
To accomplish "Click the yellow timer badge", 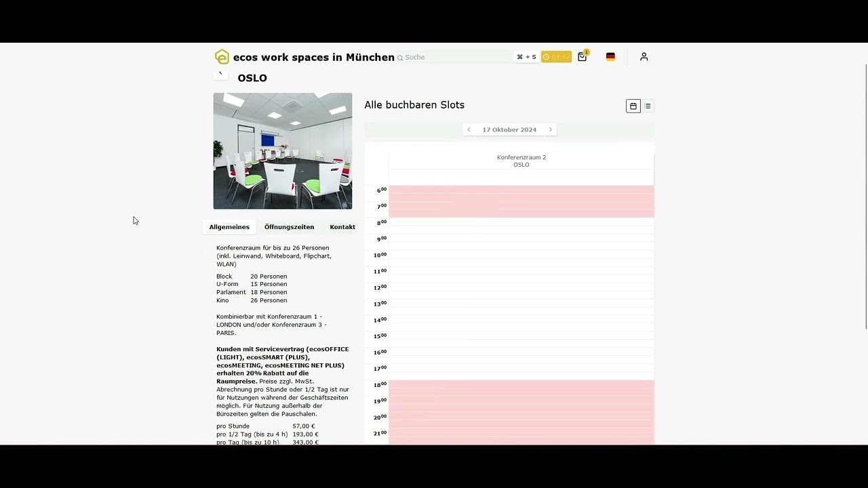I will click(556, 57).
